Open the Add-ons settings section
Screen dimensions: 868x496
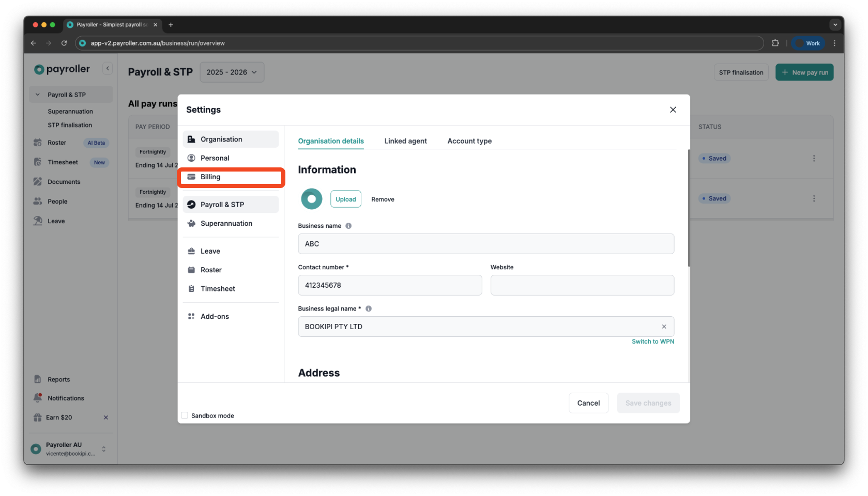(215, 316)
